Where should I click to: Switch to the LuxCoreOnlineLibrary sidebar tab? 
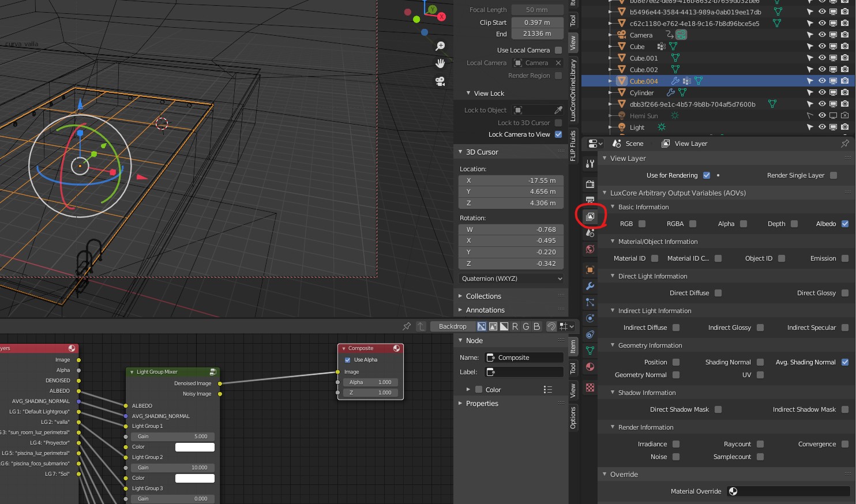pos(573,90)
